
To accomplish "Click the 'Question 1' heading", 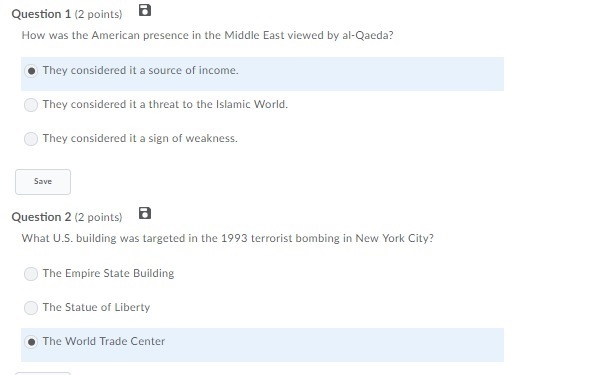I will [41, 14].
